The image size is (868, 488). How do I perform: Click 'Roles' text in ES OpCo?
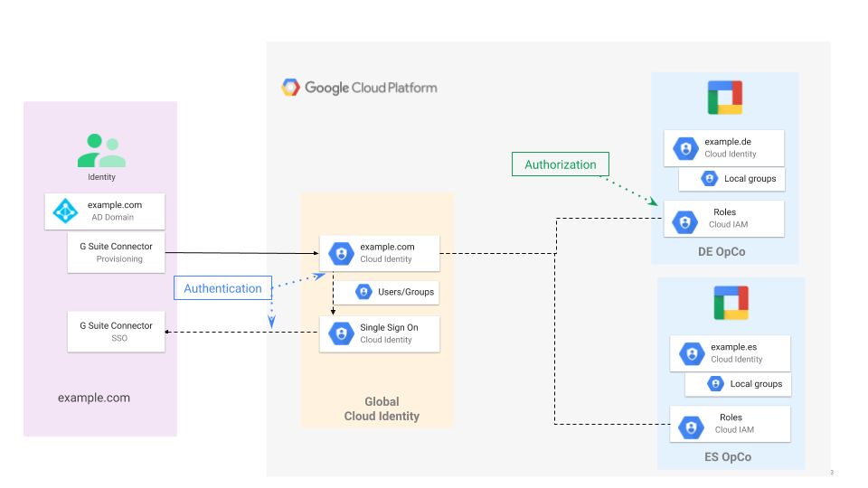click(731, 418)
